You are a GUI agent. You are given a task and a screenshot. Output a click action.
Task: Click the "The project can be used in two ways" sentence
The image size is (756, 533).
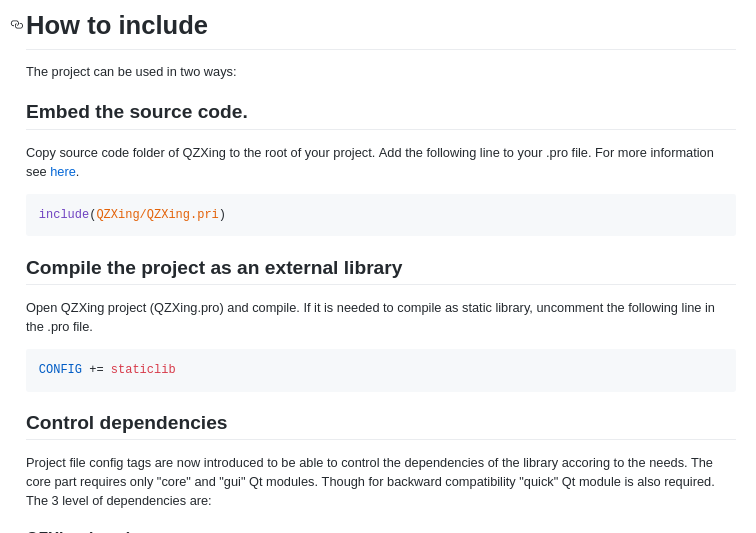tap(131, 72)
